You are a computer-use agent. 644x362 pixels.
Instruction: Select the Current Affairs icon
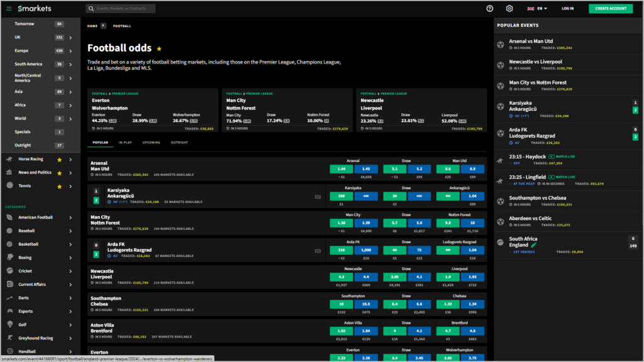pos(10,284)
